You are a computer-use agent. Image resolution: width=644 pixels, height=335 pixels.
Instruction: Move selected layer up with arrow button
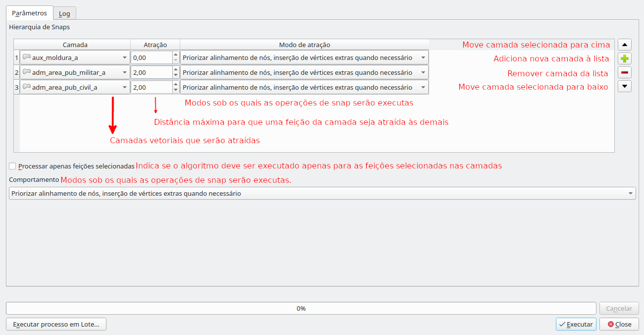[625, 45]
